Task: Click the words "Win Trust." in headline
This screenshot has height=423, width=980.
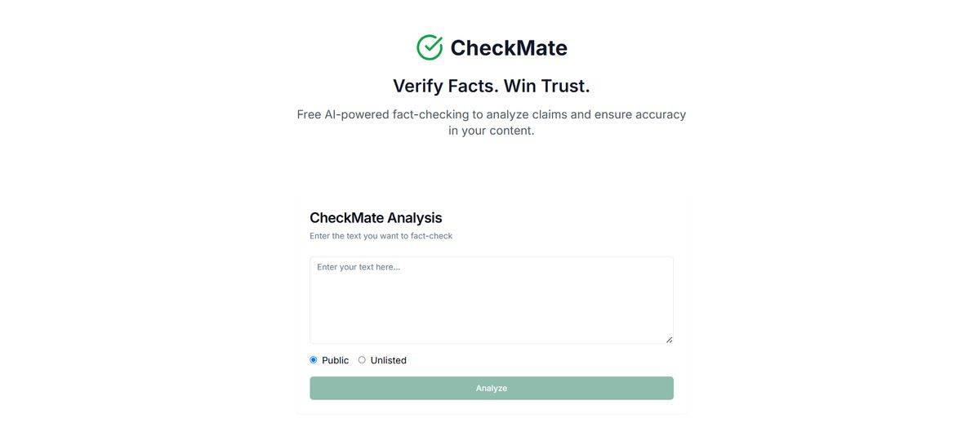Action: pyautogui.click(x=546, y=86)
